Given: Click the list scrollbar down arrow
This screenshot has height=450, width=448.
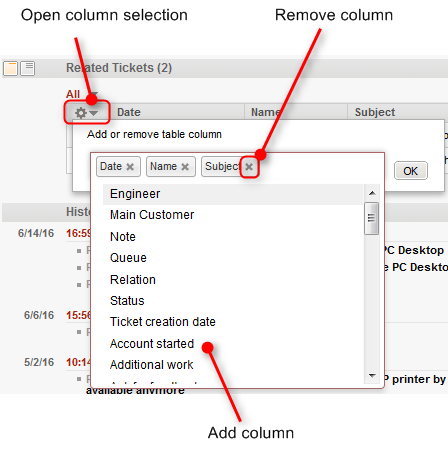Looking at the screenshot, I should [x=372, y=376].
